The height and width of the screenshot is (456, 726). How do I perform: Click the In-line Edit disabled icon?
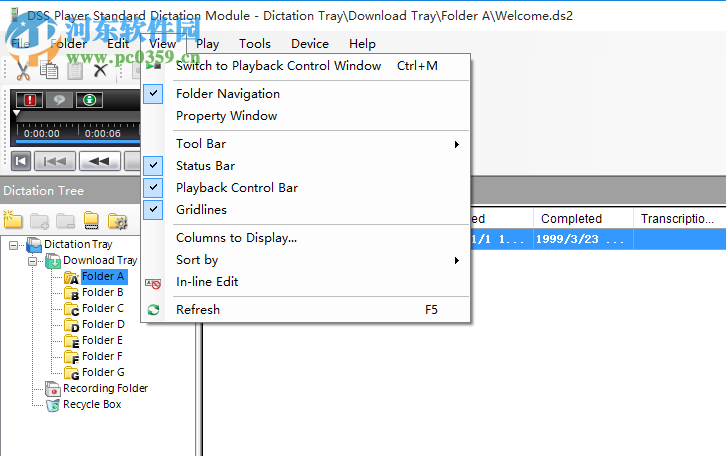153,283
